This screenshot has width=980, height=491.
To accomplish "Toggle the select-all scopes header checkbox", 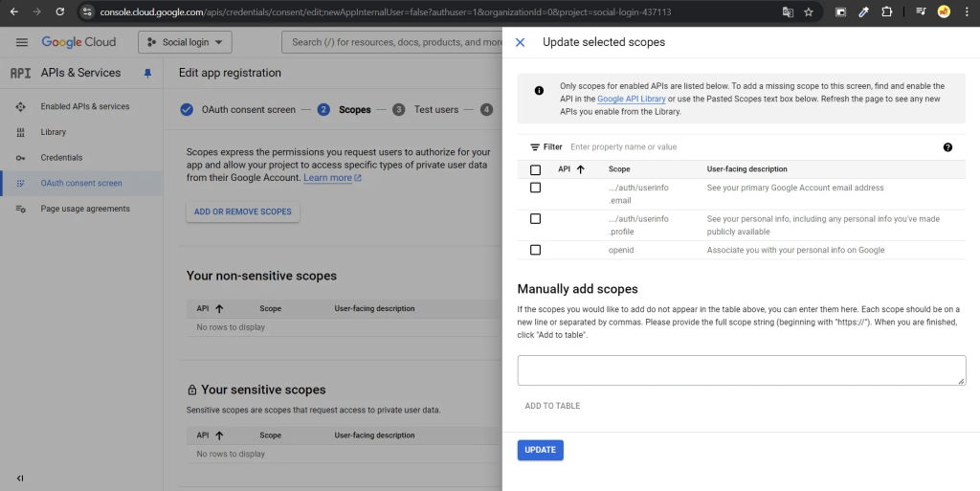I will coord(535,169).
